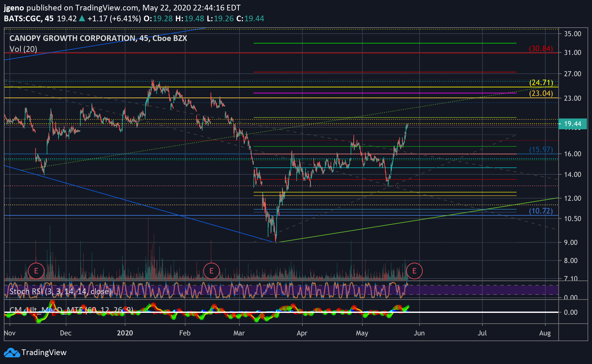Click the Jun label on time axis
The image size is (592, 364).
(419, 333)
